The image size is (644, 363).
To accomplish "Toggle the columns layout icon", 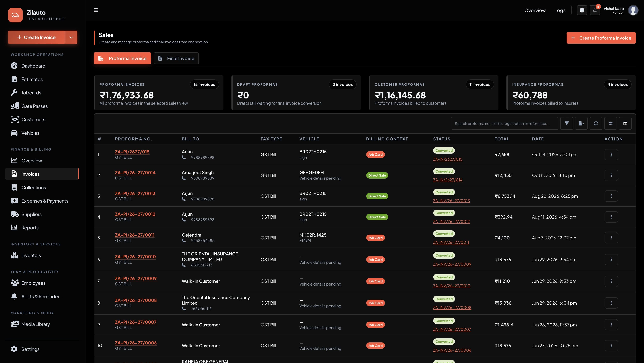I will [625, 123].
